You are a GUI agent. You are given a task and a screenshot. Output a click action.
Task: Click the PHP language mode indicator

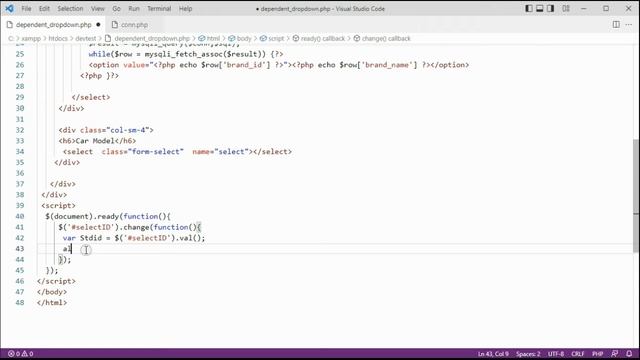[x=598, y=354]
